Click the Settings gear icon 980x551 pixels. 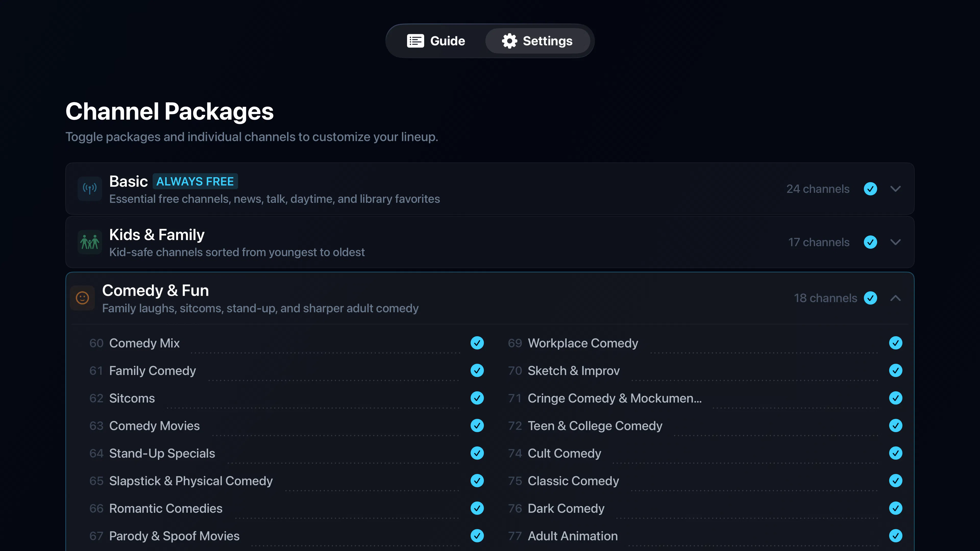509,41
